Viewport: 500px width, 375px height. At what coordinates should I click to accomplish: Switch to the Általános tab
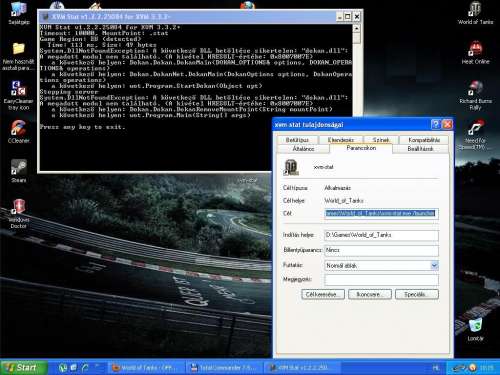(x=303, y=149)
